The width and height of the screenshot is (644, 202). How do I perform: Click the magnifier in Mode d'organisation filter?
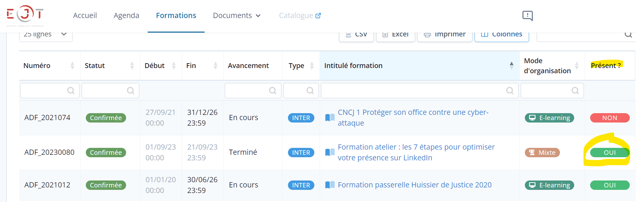[x=575, y=91]
